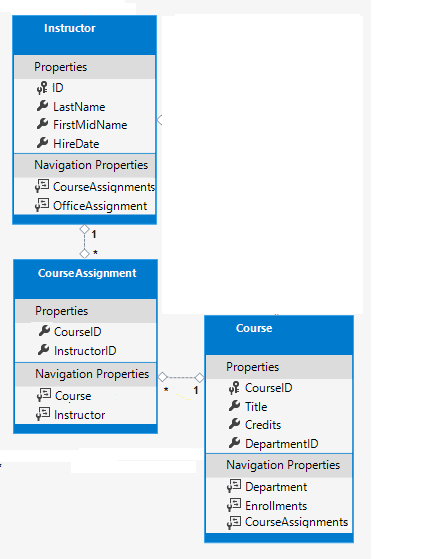
Task: Collapse CourseAssignment Navigation Properties section header
Action: coord(86,374)
